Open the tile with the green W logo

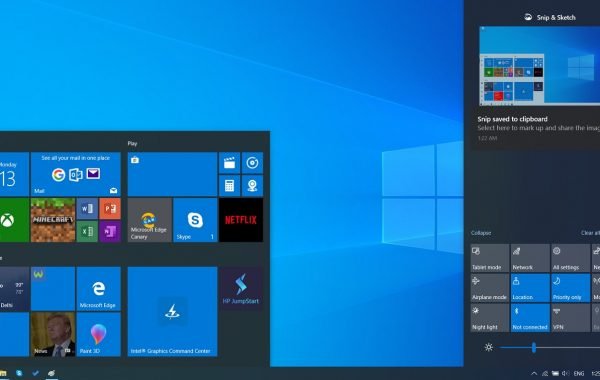(x=53, y=289)
